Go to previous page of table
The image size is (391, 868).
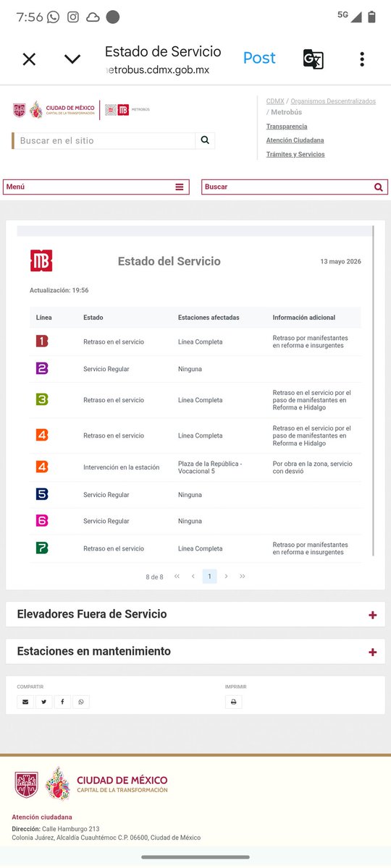click(x=193, y=576)
